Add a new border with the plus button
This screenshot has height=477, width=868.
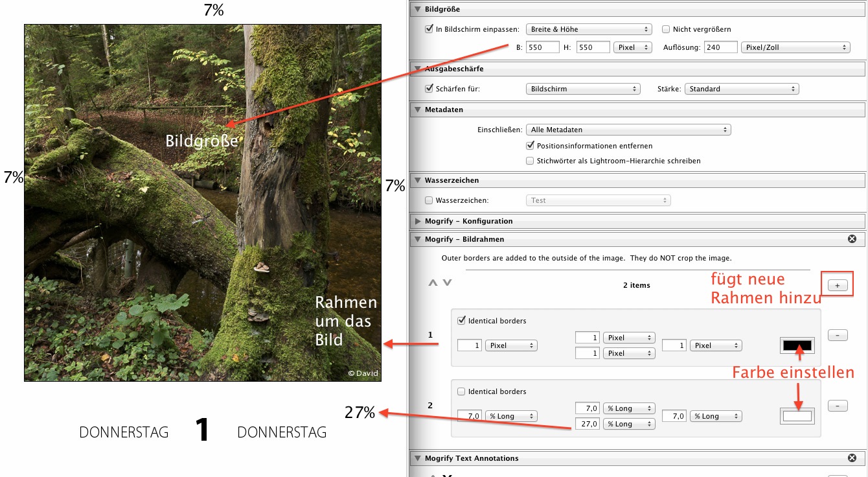coord(838,285)
